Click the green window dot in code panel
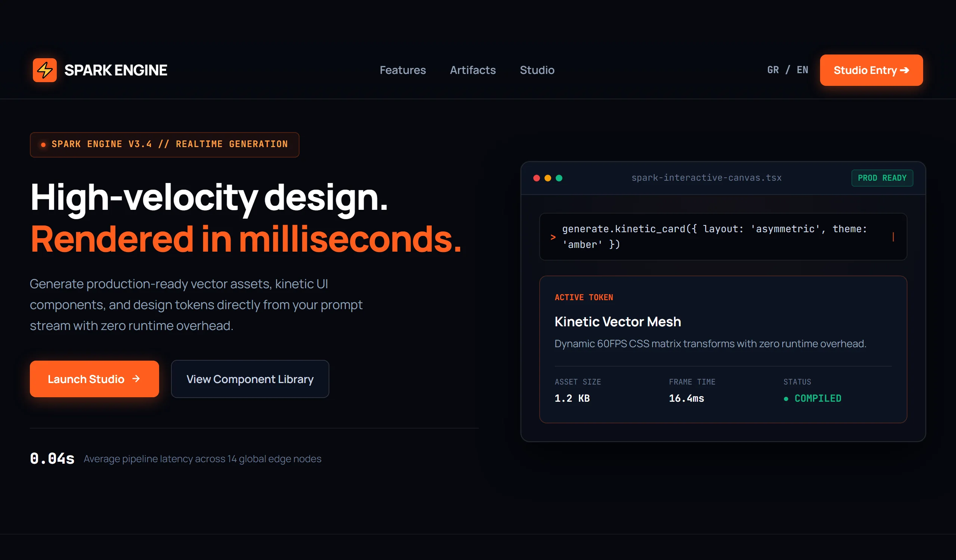The height and width of the screenshot is (560, 956). click(x=559, y=178)
